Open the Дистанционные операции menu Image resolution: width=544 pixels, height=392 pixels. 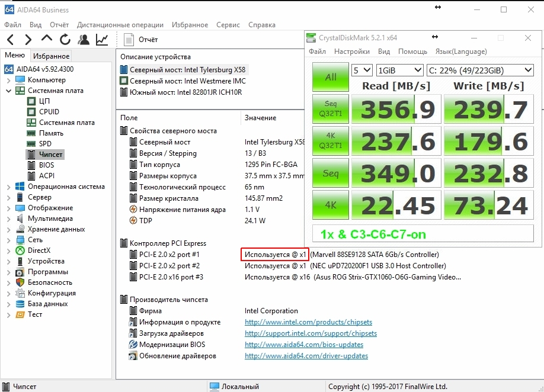[x=120, y=25]
